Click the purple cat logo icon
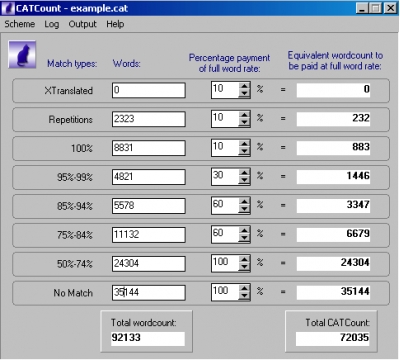 tap(22, 54)
